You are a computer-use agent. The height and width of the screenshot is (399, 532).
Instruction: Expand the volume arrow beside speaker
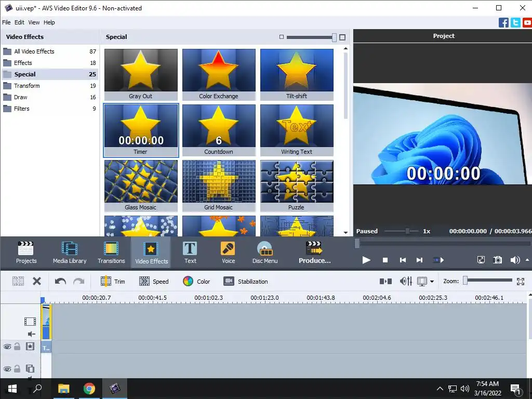point(527,260)
